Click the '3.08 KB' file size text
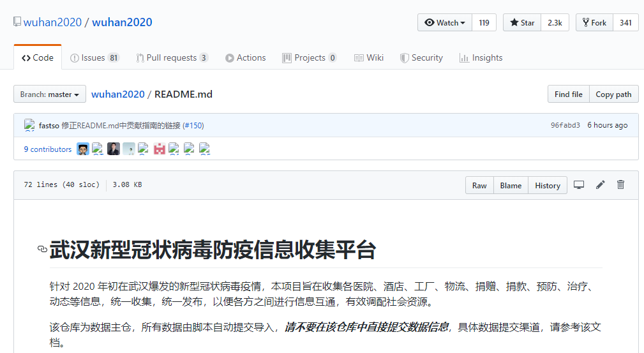The width and height of the screenshot is (644, 353). point(127,184)
